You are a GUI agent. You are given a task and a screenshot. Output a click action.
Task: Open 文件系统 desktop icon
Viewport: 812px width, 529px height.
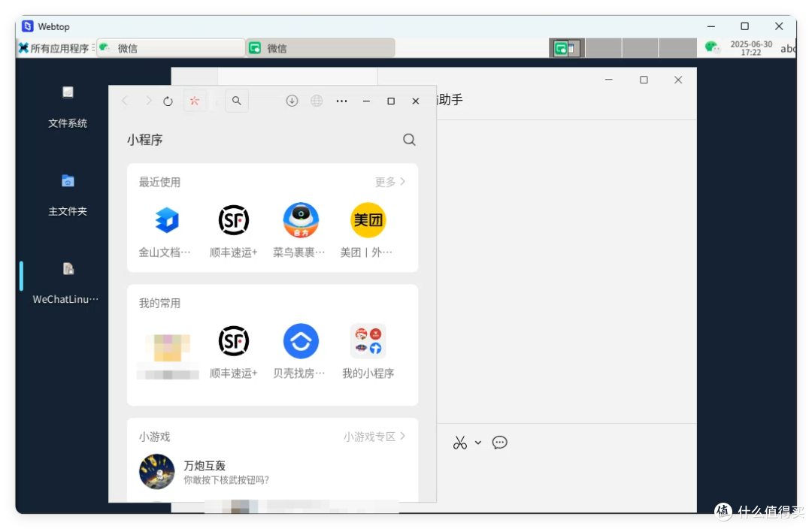tap(68, 107)
